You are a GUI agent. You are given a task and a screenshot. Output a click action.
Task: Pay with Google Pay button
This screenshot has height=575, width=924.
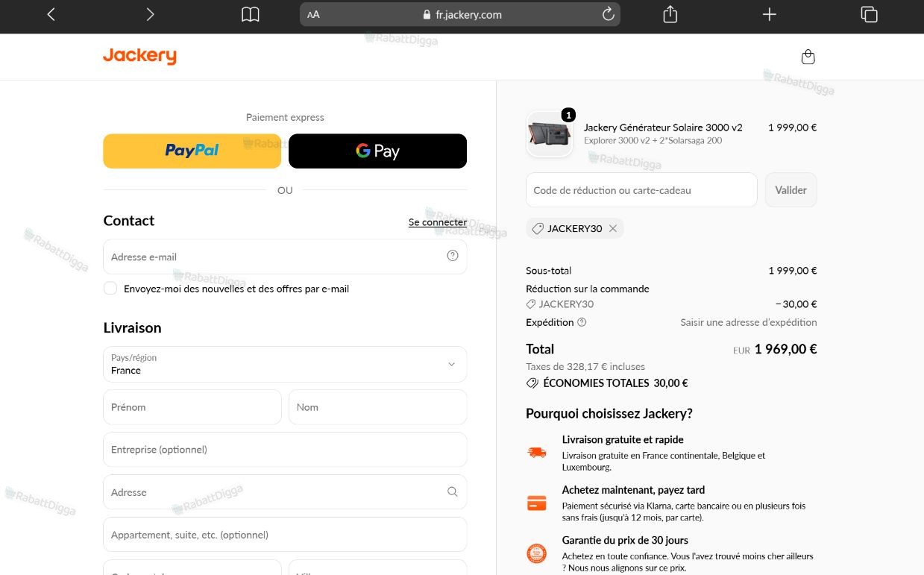[x=377, y=151]
